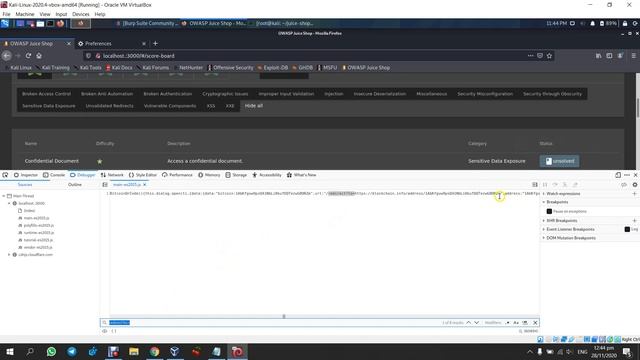Click the source search input field
This screenshot has width=640, height=360.
[273, 322]
